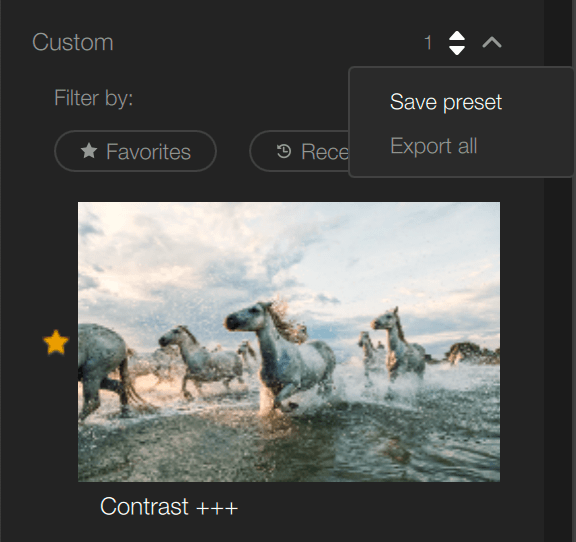Image resolution: width=576 pixels, height=542 pixels.
Task: Click the clock history icon in Recent chip
Action: click(284, 151)
